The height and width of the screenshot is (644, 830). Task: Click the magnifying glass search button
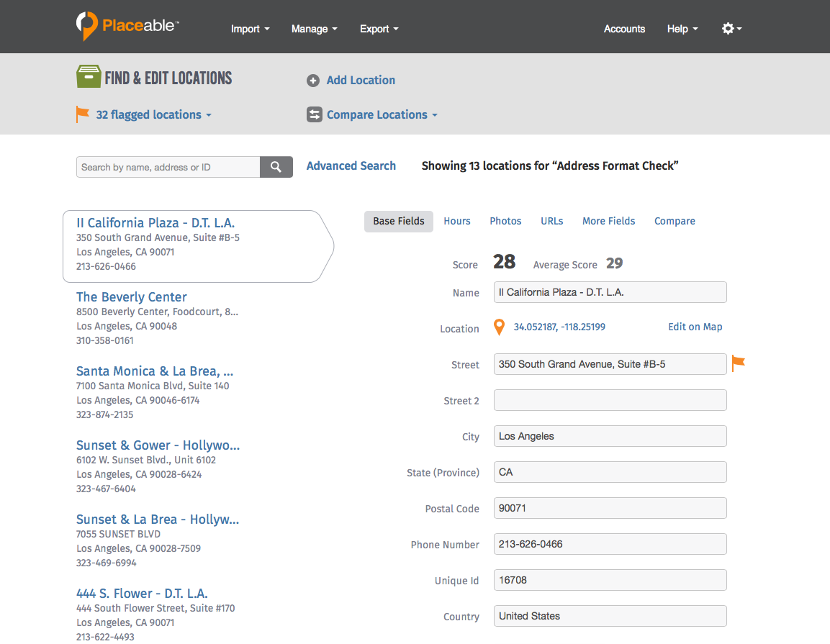click(276, 167)
